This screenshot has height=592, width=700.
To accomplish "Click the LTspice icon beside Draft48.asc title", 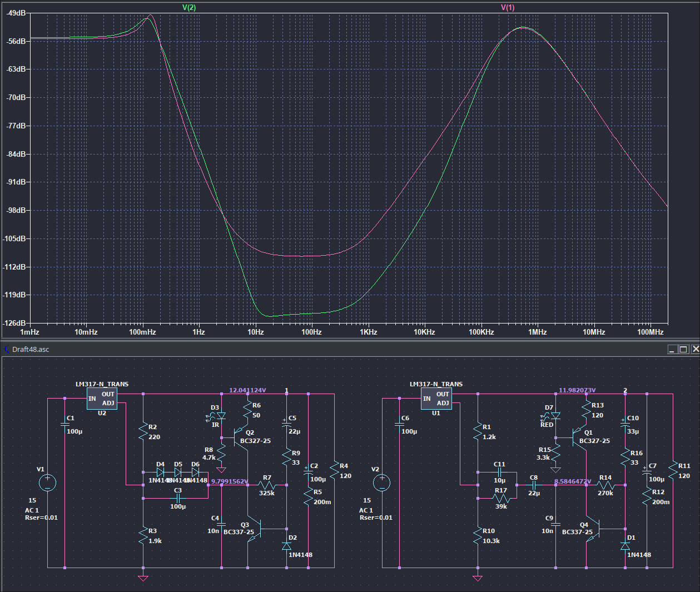I will (6, 349).
